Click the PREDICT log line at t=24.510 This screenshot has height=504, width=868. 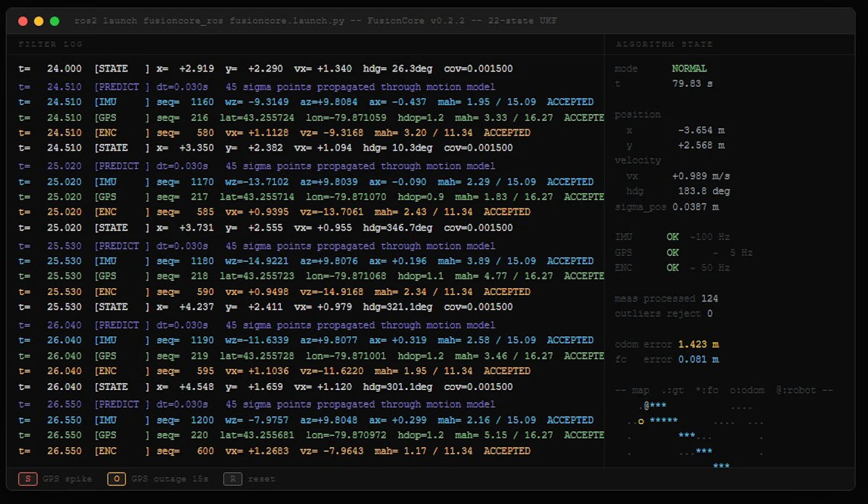257,87
